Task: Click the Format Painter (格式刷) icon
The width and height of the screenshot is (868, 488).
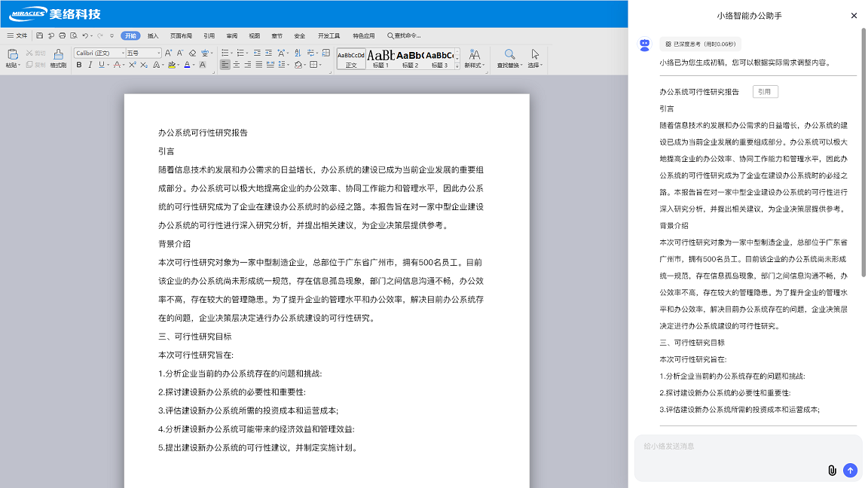Action: point(58,54)
